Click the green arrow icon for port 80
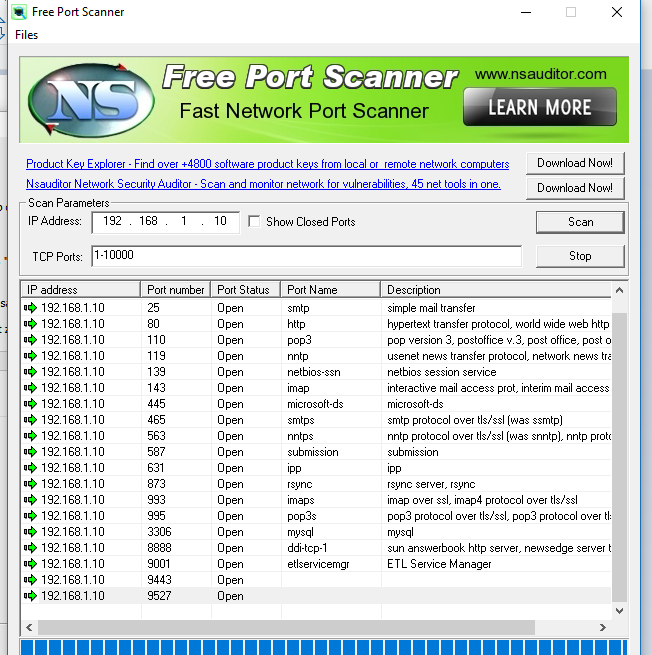The image size is (652, 655). click(30, 324)
